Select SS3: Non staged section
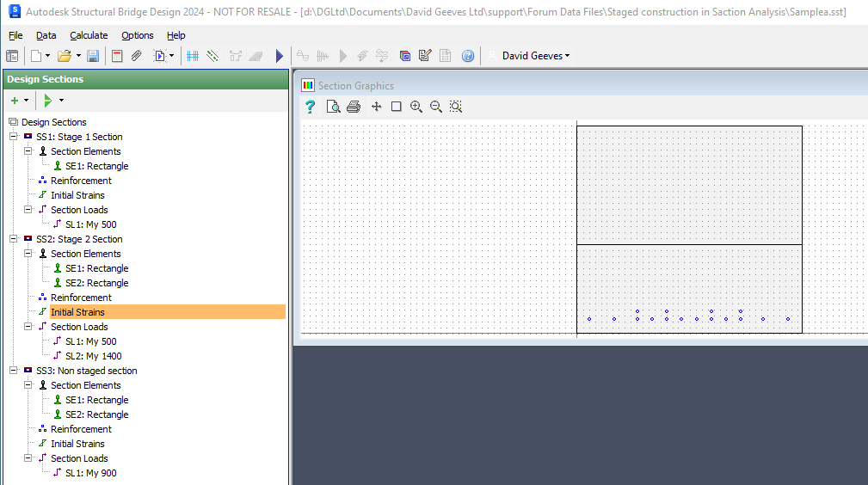The image size is (868, 485). coord(86,371)
